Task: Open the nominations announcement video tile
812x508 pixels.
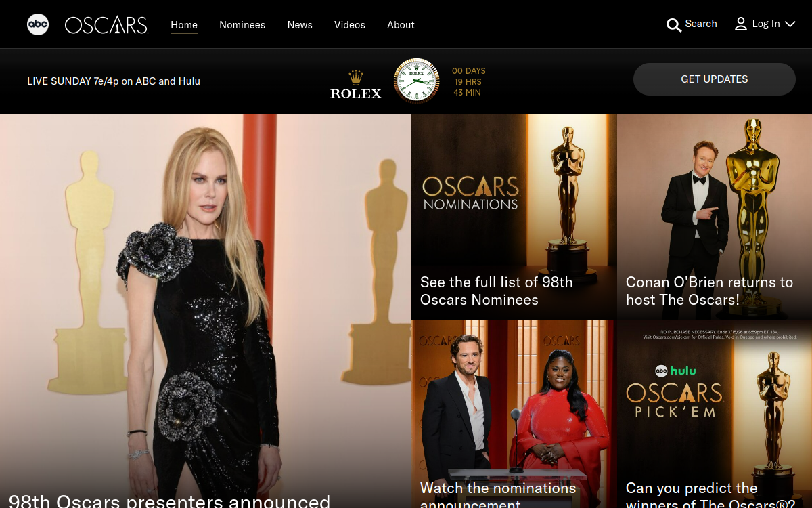Action: [x=513, y=413]
